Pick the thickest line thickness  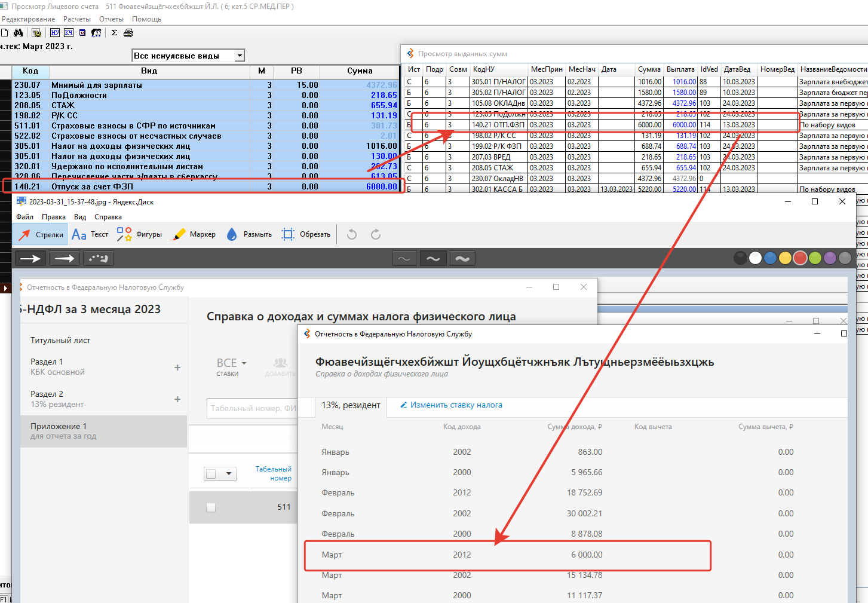[x=462, y=258]
